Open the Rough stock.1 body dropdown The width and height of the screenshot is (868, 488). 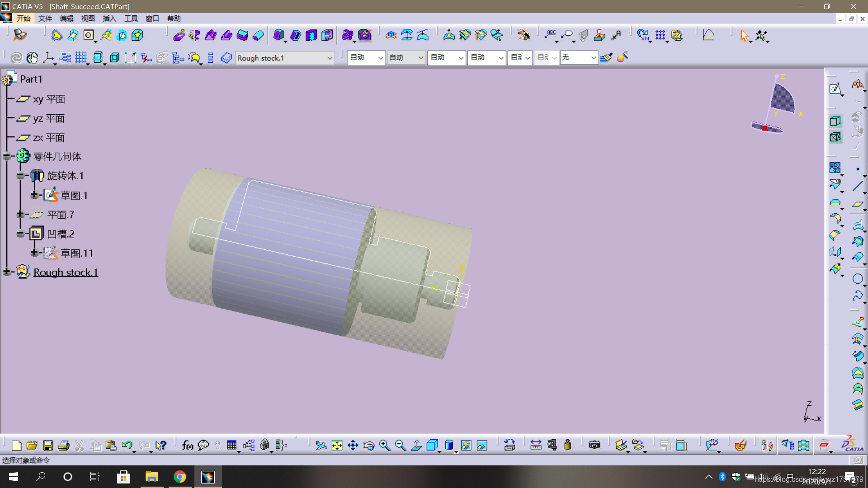(x=330, y=58)
